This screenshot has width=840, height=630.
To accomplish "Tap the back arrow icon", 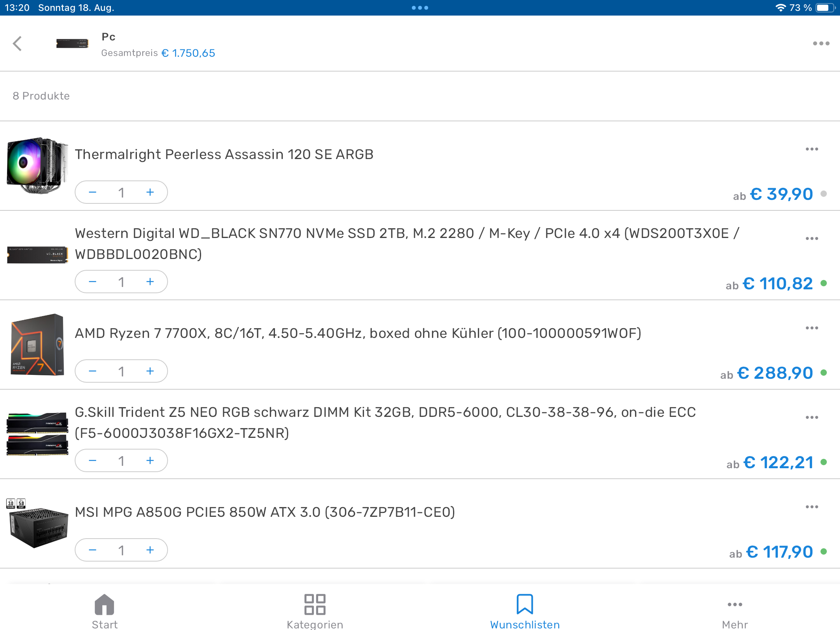I will click(17, 44).
